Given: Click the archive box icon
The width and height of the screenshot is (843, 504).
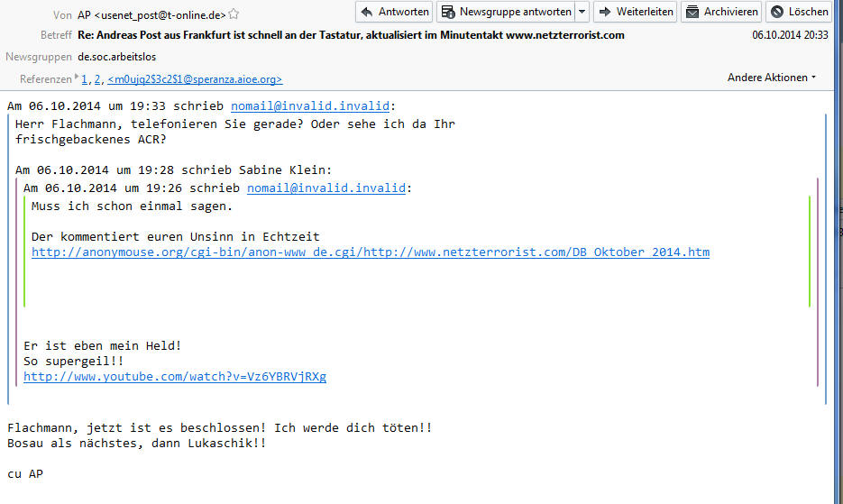Looking at the screenshot, I should click(692, 12).
